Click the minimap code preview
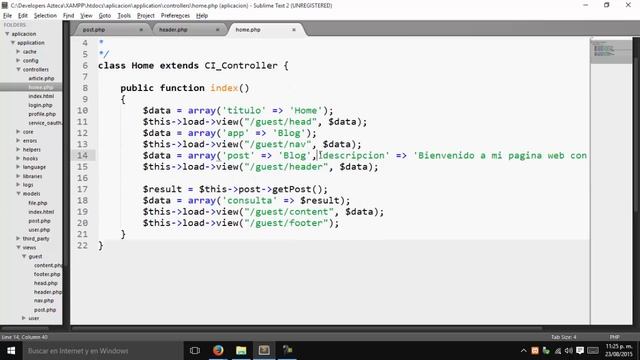Image resolution: width=640 pixels, height=360 pixels. tap(611, 51)
